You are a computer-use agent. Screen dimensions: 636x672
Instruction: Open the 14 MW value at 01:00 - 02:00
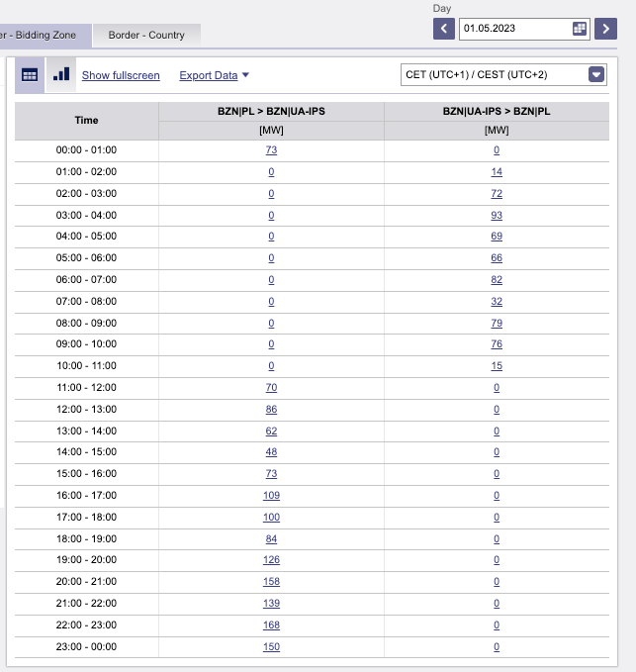497,172
